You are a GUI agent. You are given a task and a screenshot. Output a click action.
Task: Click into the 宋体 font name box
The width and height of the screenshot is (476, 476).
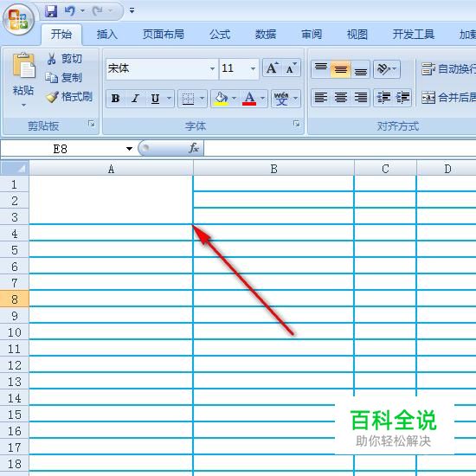click(x=157, y=69)
